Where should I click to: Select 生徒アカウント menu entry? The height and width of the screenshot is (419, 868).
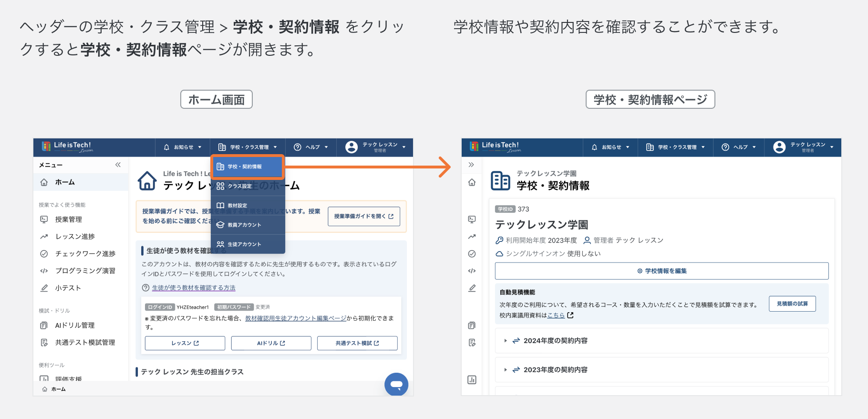click(248, 244)
